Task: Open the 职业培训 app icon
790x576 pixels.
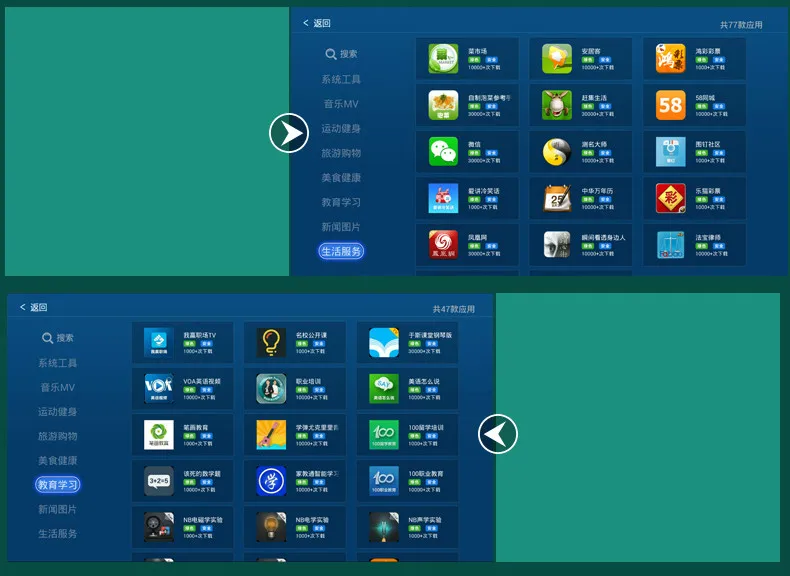Action: tap(271, 389)
